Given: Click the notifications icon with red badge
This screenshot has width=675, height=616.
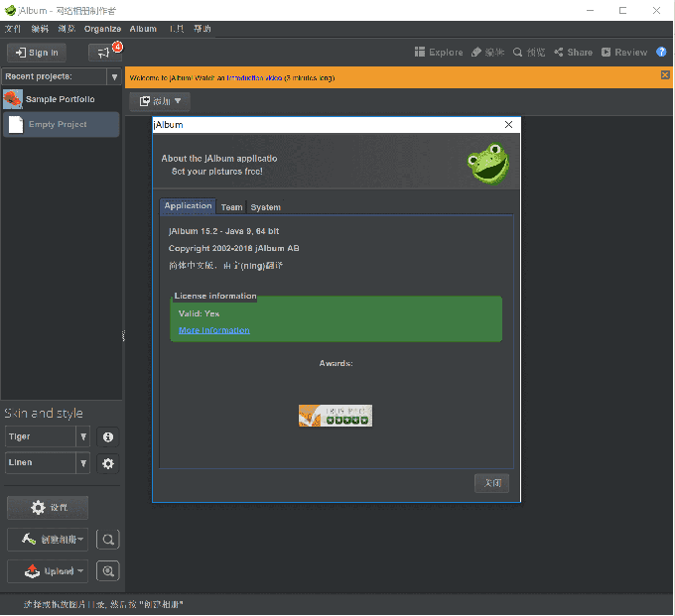Looking at the screenshot, I should point(104,52).
